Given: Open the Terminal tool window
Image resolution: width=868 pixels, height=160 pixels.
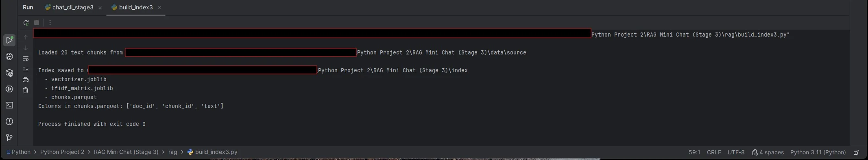Looking at the screenshot, I should tap(9, 105).
